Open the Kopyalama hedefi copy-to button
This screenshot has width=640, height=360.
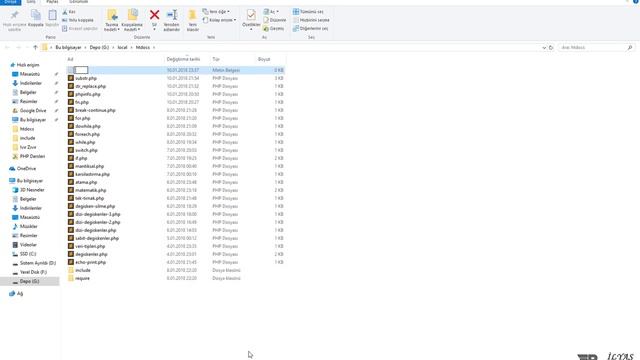pyautogui.click(x=132, y=20)
